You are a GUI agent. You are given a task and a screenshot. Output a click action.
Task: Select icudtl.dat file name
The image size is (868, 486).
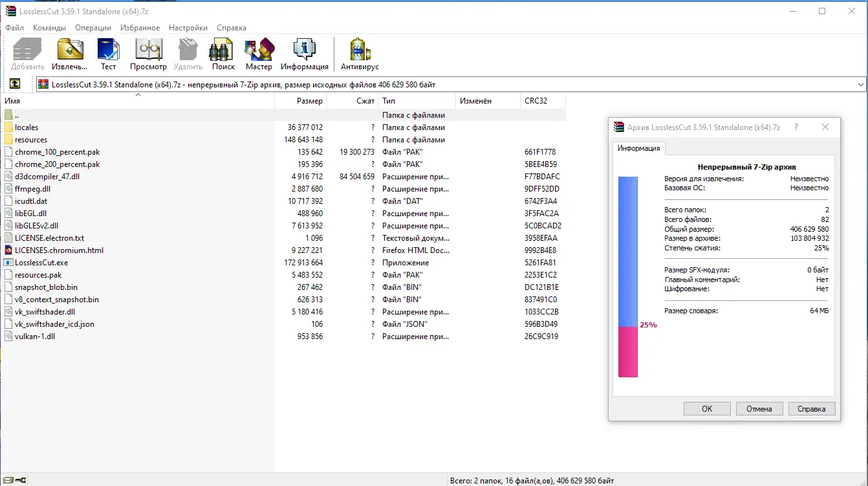31,201
